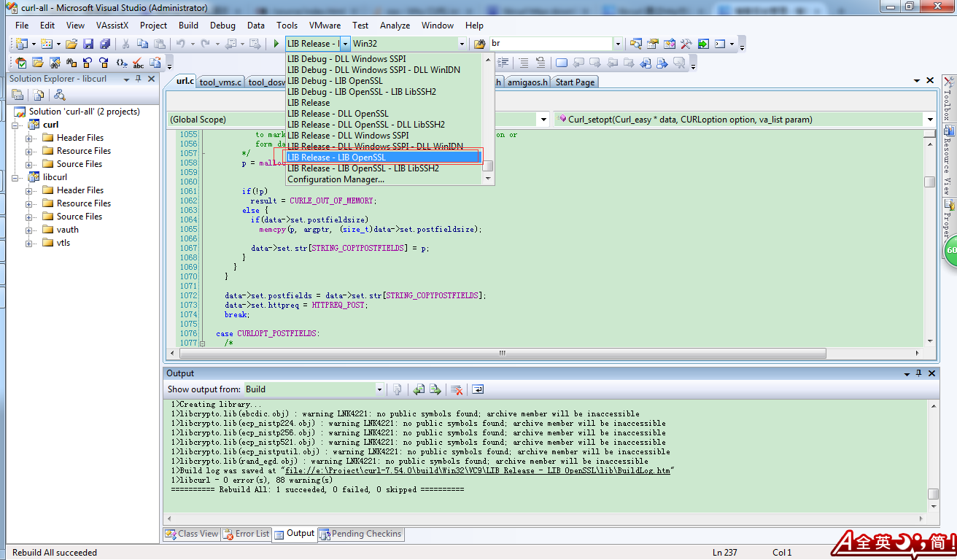Click the Uncomment selected lines icon
The width and height of the screenshot is (957, 560).
tap(541, 63)
